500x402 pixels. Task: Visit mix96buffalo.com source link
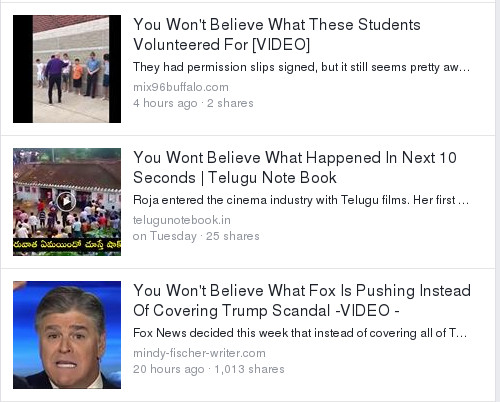click(181, 87)
